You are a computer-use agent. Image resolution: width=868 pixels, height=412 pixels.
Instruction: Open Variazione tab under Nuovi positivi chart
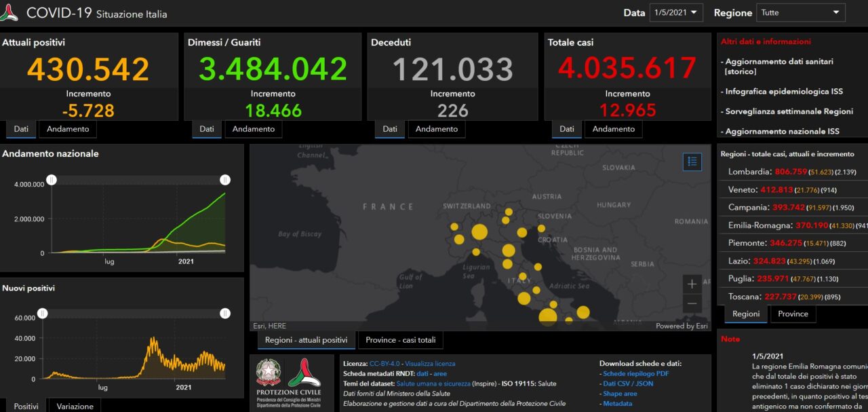(75, 406)
